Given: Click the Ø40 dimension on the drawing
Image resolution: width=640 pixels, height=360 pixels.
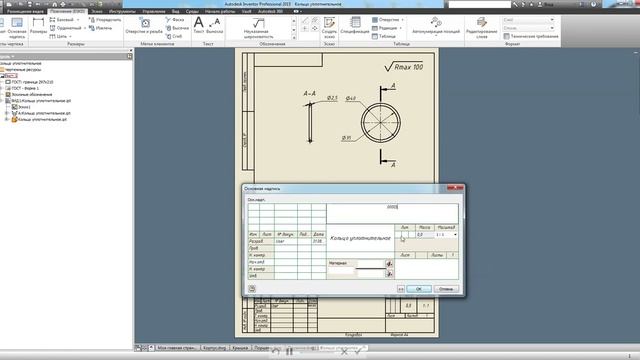Looking at the screenshot, I should tap(350, 98).
